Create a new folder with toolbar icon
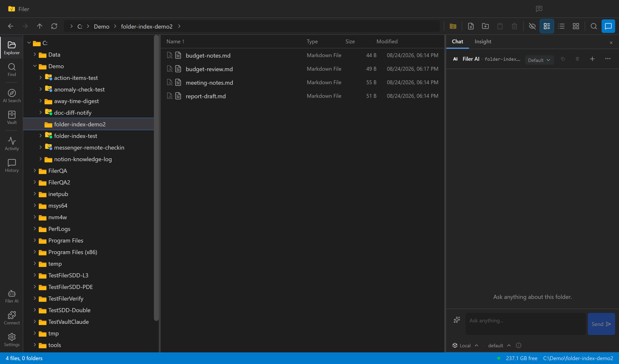 [485, 26]
